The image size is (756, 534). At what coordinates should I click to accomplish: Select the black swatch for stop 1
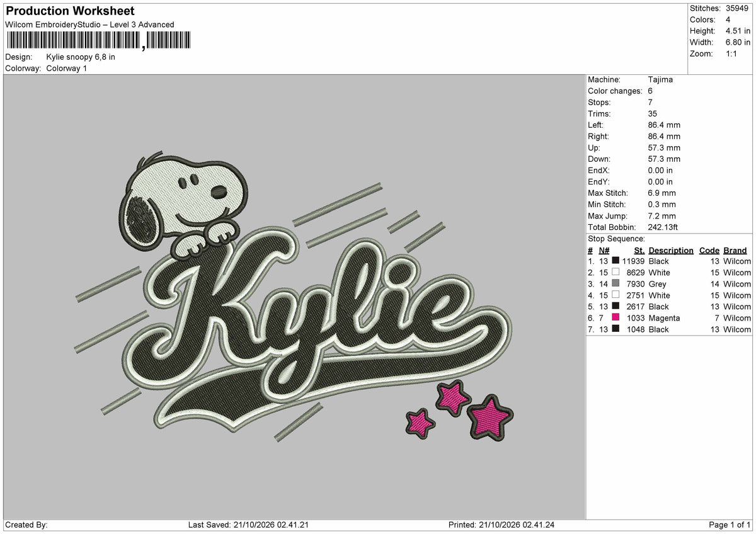616,261
